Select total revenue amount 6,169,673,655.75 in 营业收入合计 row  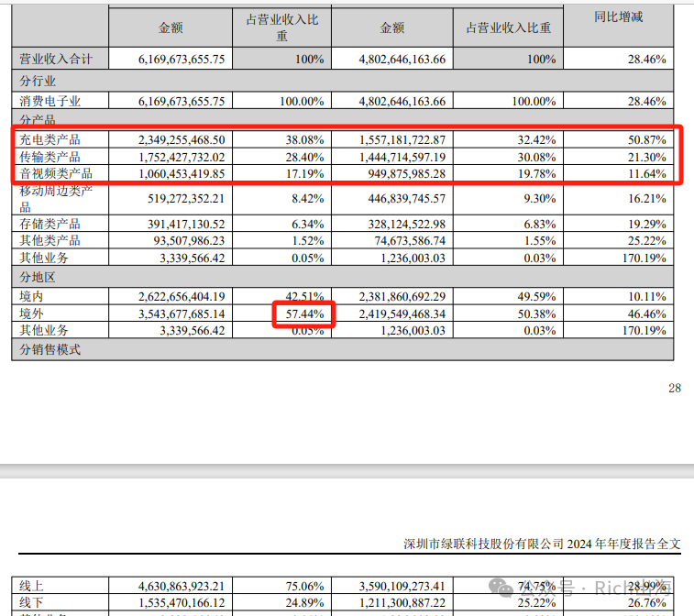182,60
